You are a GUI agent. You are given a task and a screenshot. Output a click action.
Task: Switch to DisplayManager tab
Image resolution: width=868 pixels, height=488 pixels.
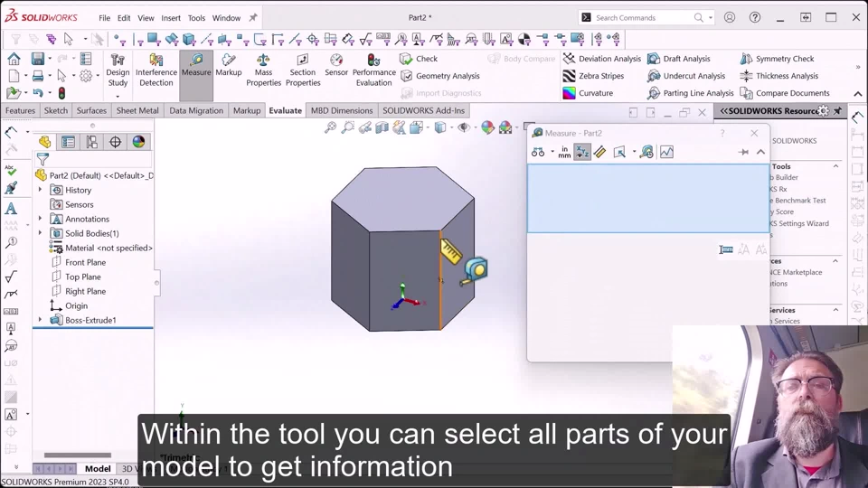[x=138, y=142]
